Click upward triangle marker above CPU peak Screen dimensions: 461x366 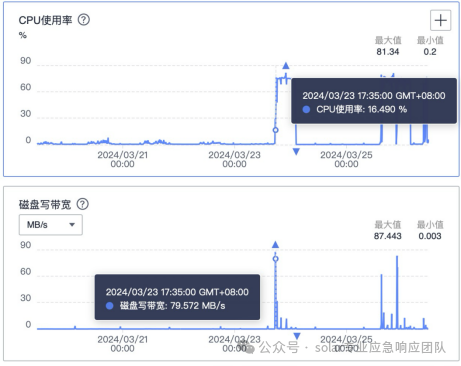pos(286,66)
